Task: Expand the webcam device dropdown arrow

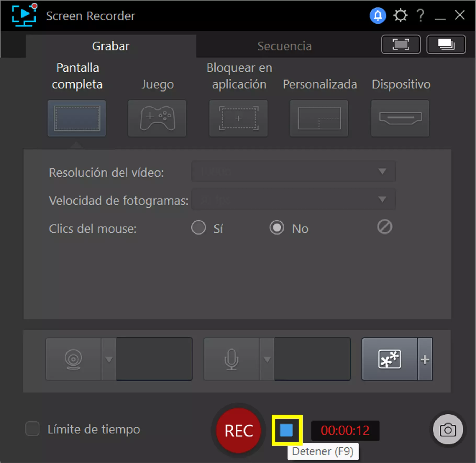Action: coord(109,359)
